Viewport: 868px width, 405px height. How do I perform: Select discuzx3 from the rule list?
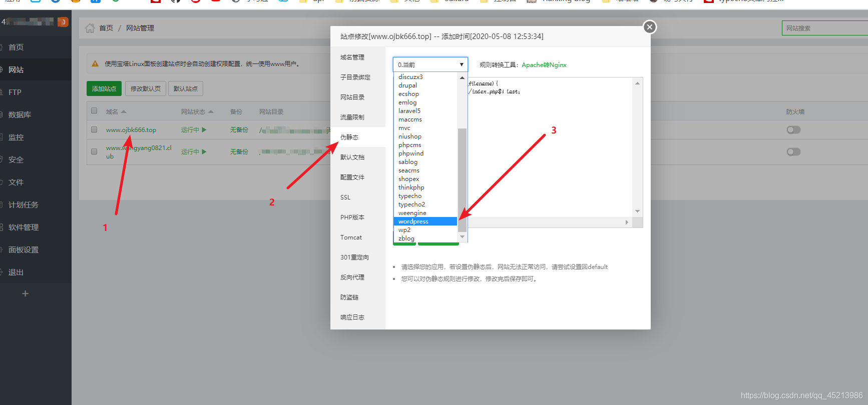pos(425,77)
